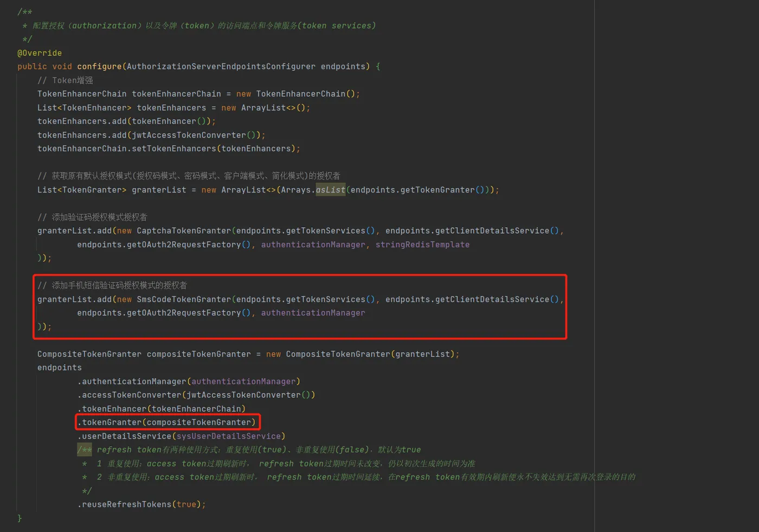
Task: Click the '获取原有默认授权模式' comment line
Action: 189,176
